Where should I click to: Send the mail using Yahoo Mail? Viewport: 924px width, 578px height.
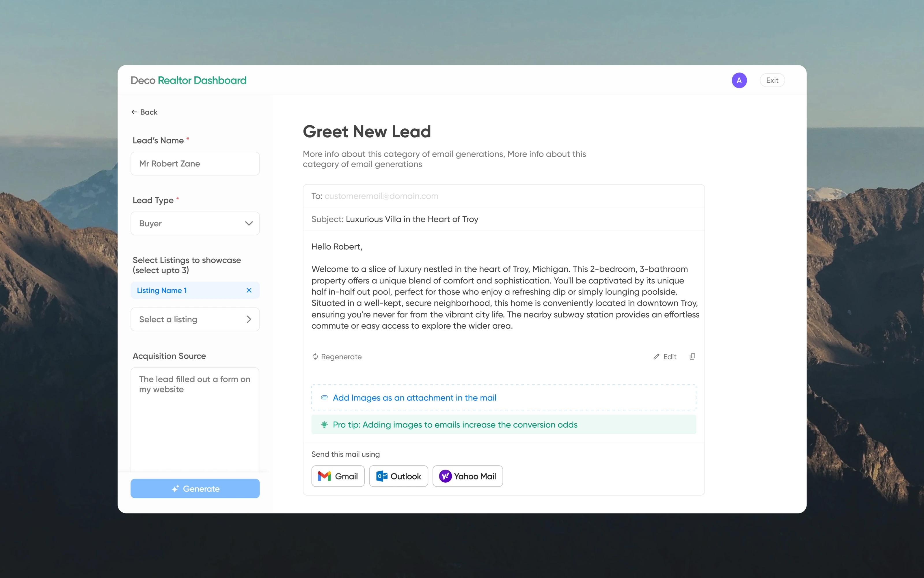467,476
